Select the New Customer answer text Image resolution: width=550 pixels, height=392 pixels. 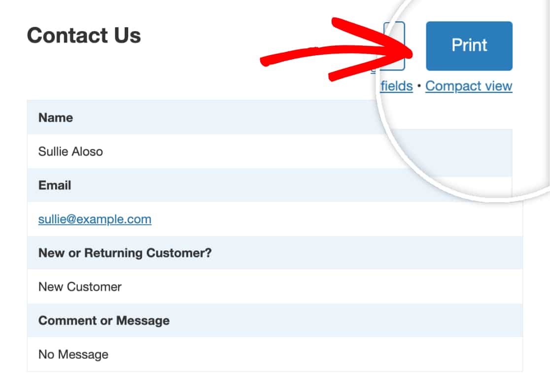click(x=80, y=286)
